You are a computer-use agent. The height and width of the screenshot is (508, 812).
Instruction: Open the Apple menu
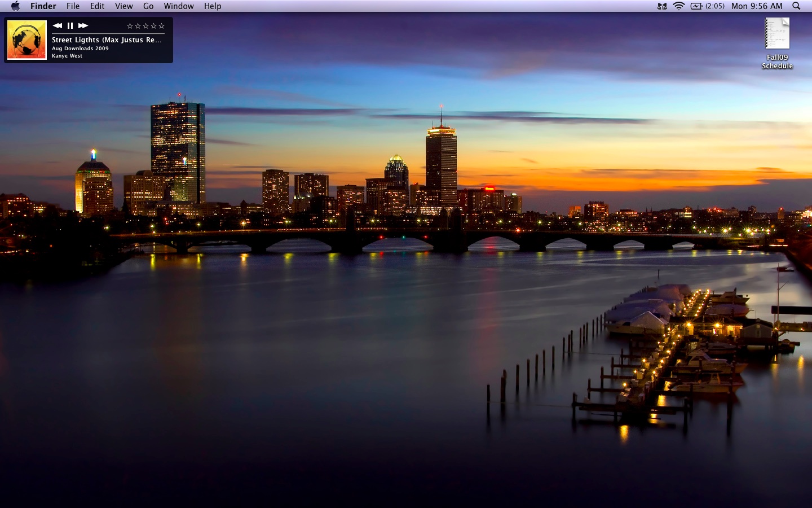15,6
